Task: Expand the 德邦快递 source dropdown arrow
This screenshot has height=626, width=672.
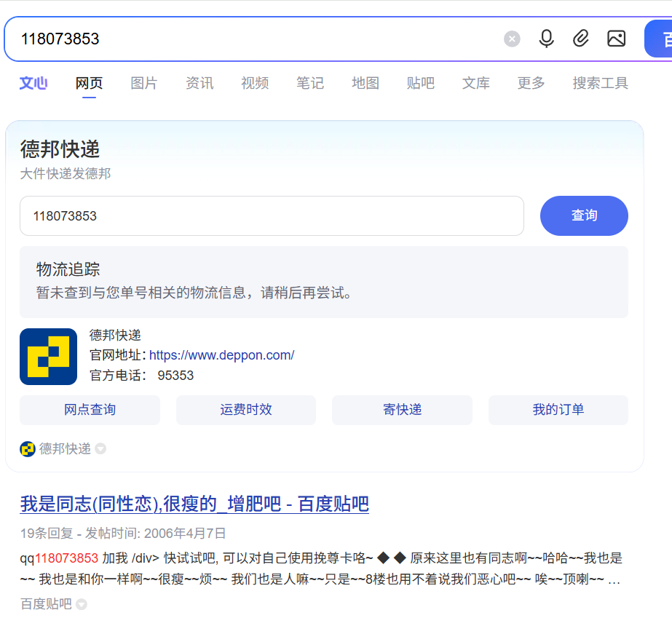Action: coord(100,449)
